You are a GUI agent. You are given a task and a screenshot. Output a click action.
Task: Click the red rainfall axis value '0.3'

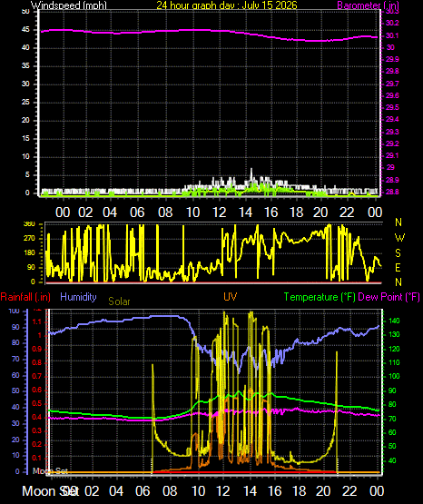pos(37,430)
